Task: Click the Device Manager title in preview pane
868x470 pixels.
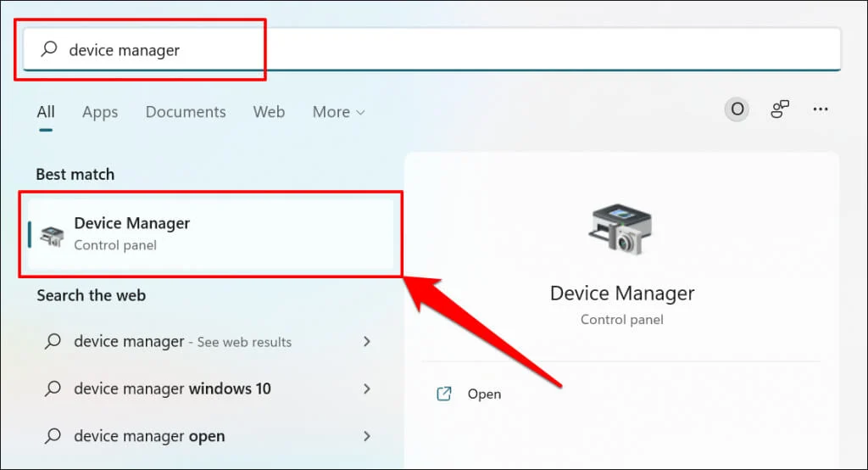Action: pos(622,294)
